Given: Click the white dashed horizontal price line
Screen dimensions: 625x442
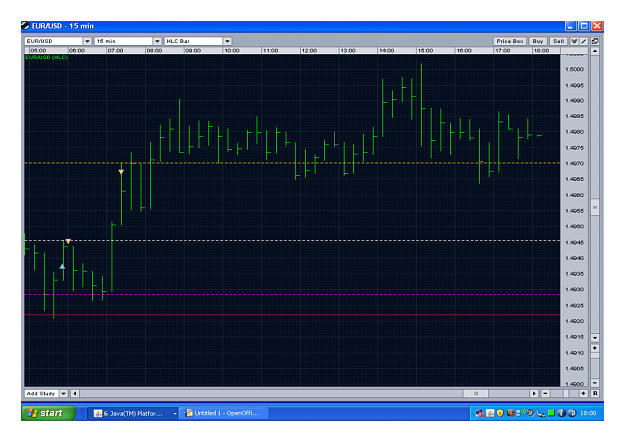Looking at the screenshot, I should (292, 241).
